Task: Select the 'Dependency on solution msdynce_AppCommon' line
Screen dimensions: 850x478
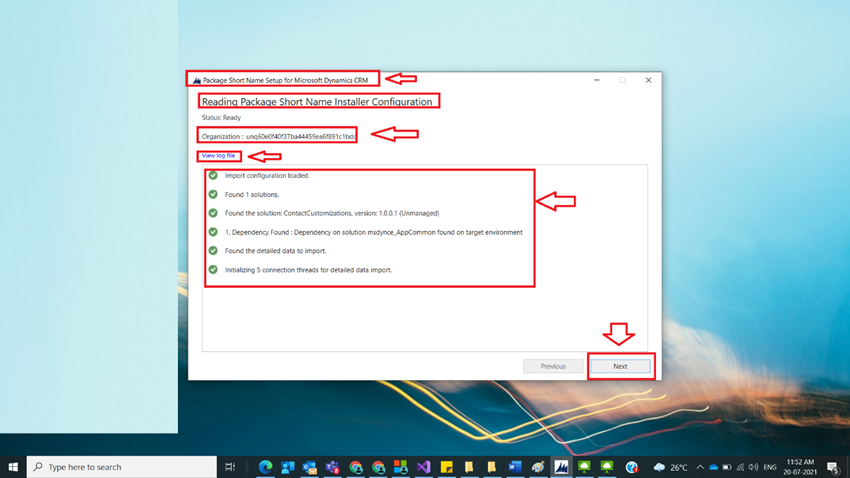Action: click(x=374, y=232)
